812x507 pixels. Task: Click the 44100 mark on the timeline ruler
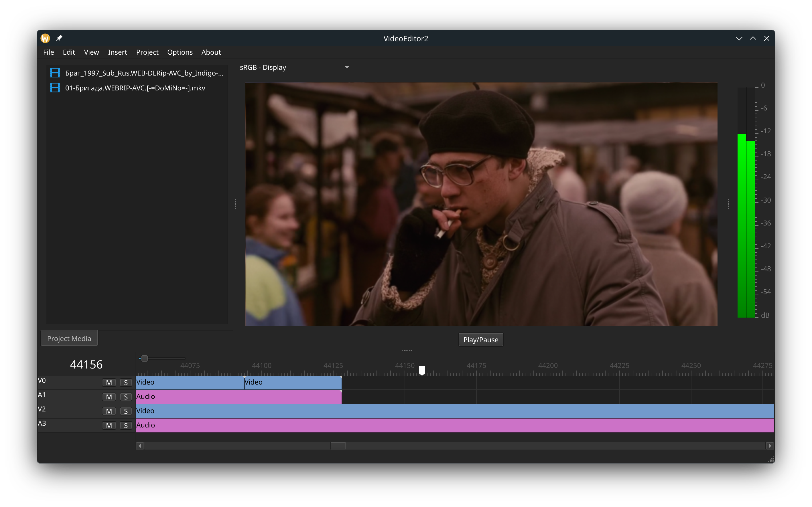(261, 365)
